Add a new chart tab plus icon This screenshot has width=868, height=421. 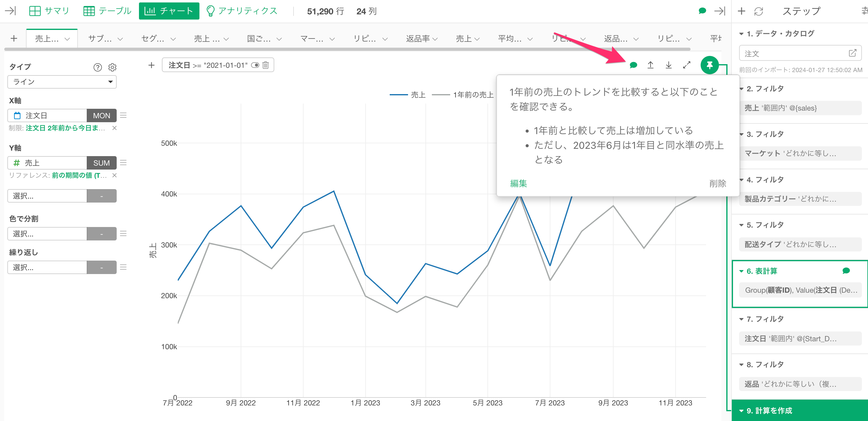14,38
